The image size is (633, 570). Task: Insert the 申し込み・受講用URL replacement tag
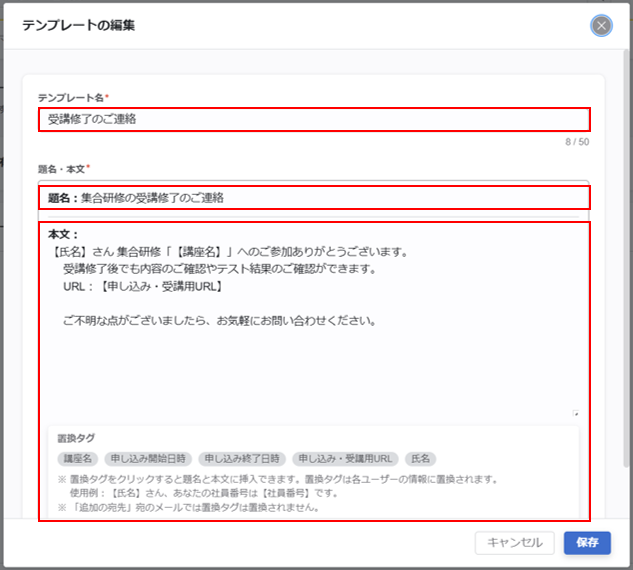coord(345,459)
